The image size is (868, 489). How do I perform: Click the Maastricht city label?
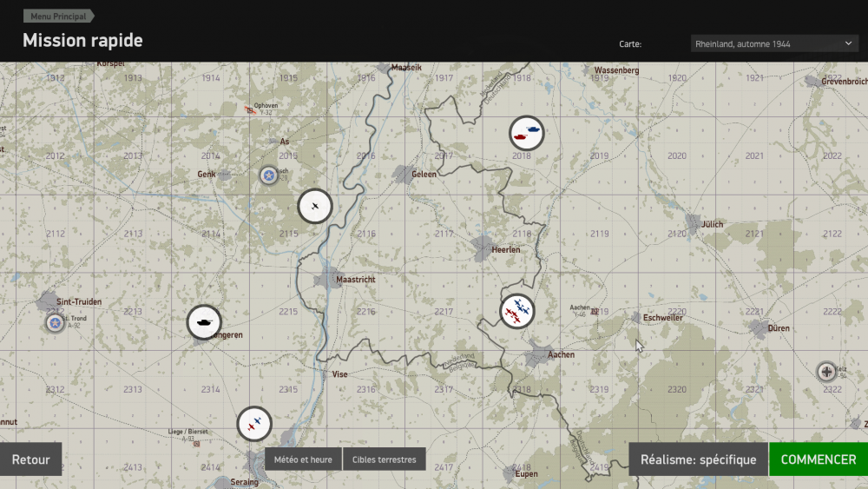click(355, 280)
